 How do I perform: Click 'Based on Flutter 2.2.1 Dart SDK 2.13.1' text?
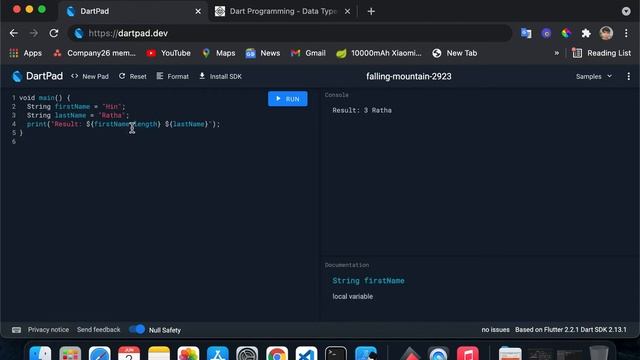(x=571, y=329)
